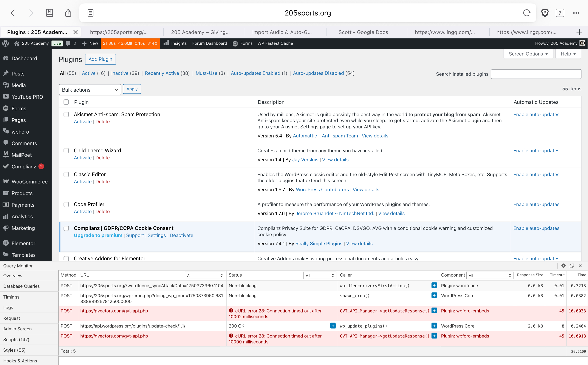Check the Child Theme Wizard checkbox
This screenshot has width=588, height=365.
click(66, 151)
